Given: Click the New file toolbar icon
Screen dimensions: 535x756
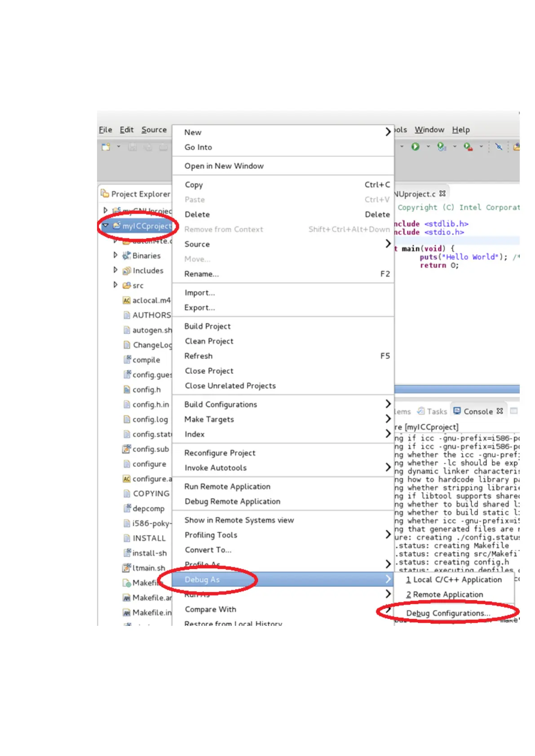Looking at the screenshot, I should [106, 147].
